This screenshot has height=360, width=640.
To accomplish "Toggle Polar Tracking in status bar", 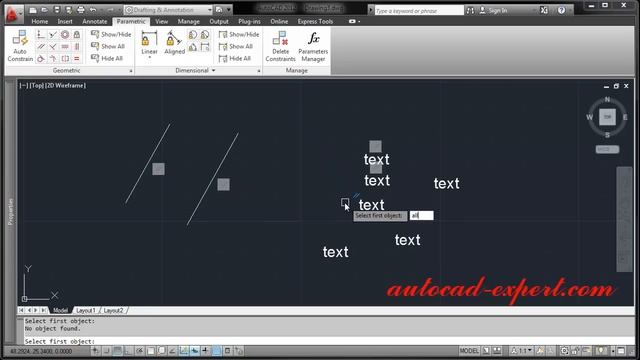I will (140, 351).
